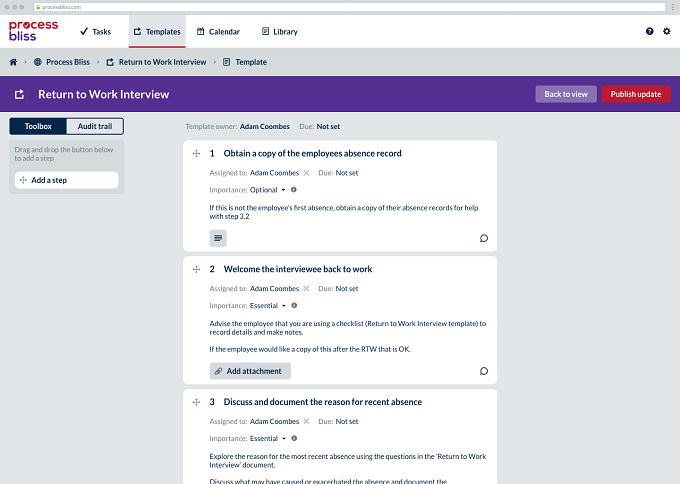Remove the assignee from step 3
The image size is (680, 484).
click(x=306, y=421)
